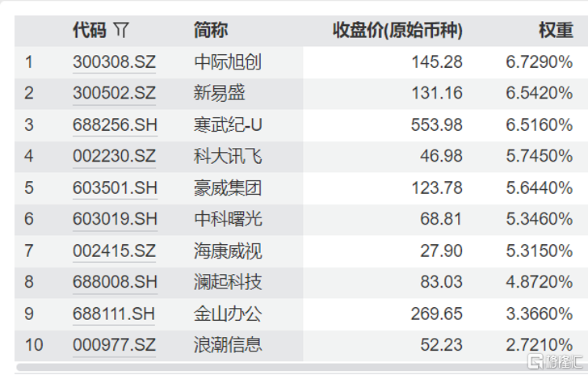
Task: Open stock code link 688008.SH
Action: coord(115,282)
